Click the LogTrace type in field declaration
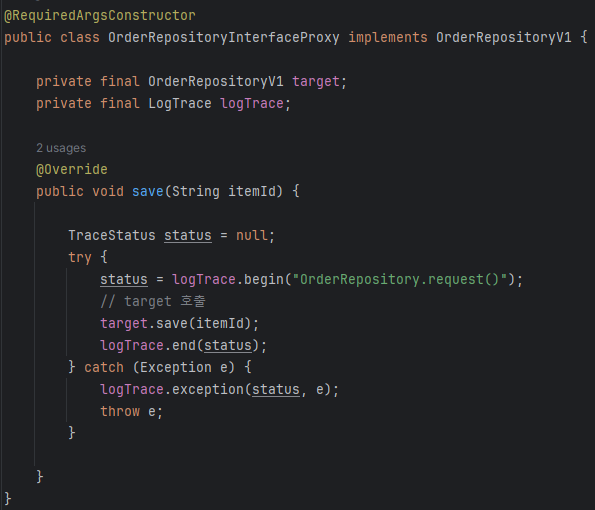The width and height of the screenshot is (595, 510). pos(179,104)
